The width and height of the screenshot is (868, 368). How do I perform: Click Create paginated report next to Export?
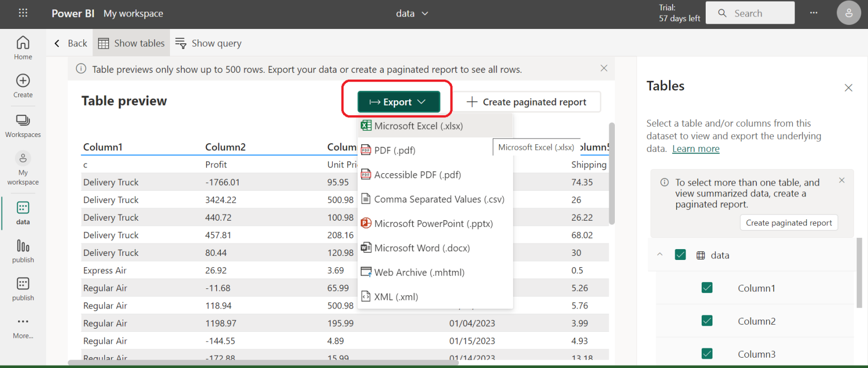(x=526, y=102)
